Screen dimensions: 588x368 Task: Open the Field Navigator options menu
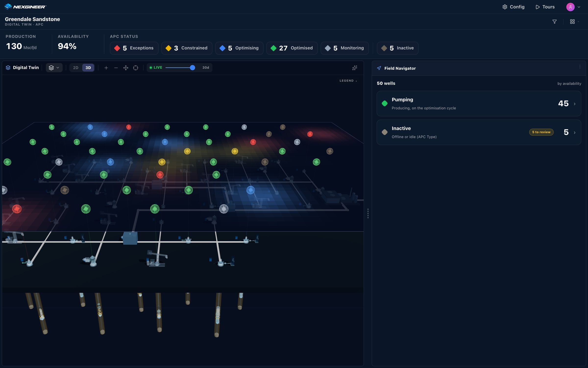[580, 67]
